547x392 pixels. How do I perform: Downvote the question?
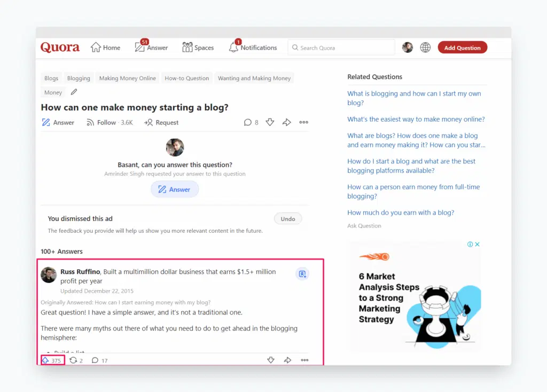(270, 122)
